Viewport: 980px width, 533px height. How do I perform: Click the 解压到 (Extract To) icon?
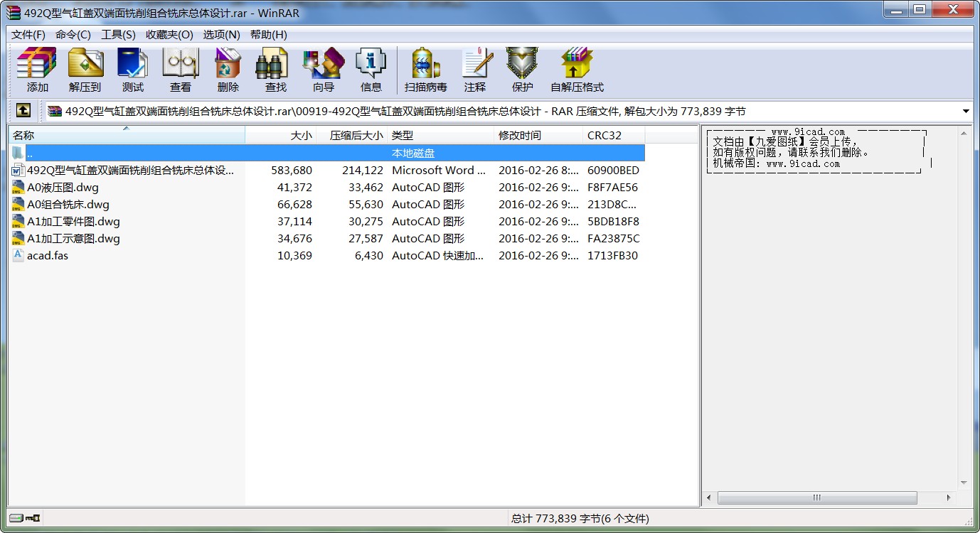point(85,70)
